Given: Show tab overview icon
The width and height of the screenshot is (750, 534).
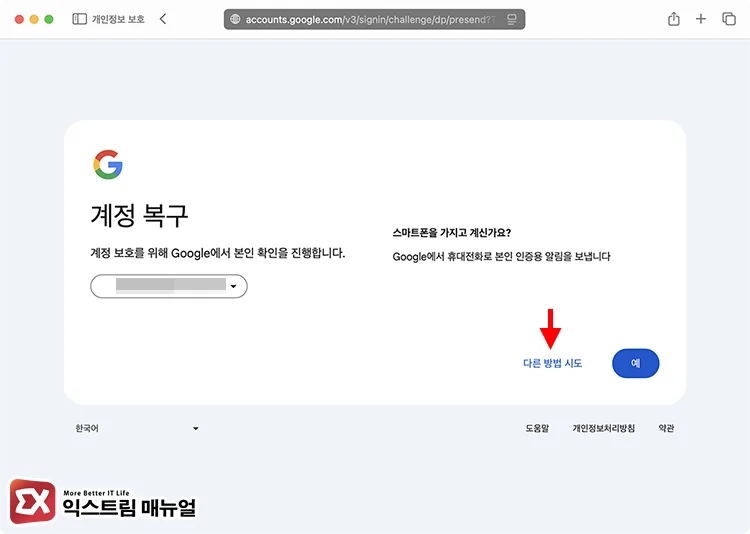Looking at the screenshot, I should click(x=728, y=19).
